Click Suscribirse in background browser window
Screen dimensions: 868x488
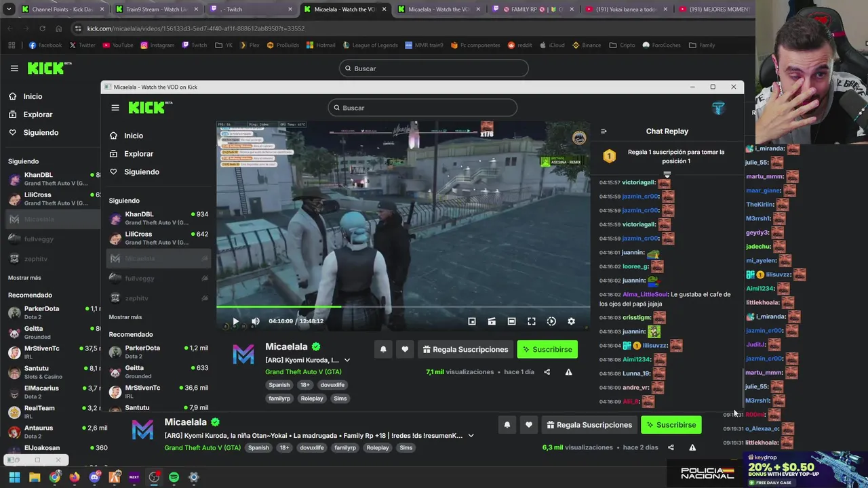pyautogui.click(x=671, y=425)
